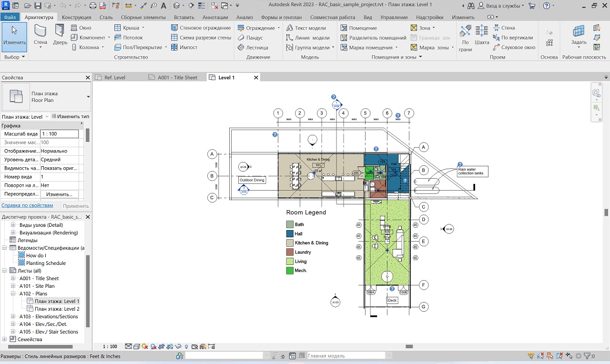The image size is (610, 364).
Task: Click the Масштаб вида 1 : 100 field
Action: tap(59, 134)
